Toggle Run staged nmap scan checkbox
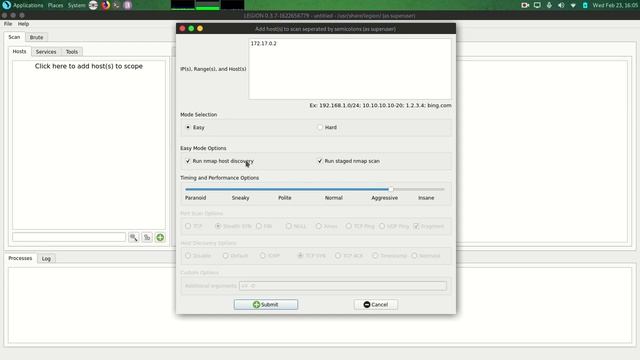Screen dimensions: 640x360 tap(320, 161)
